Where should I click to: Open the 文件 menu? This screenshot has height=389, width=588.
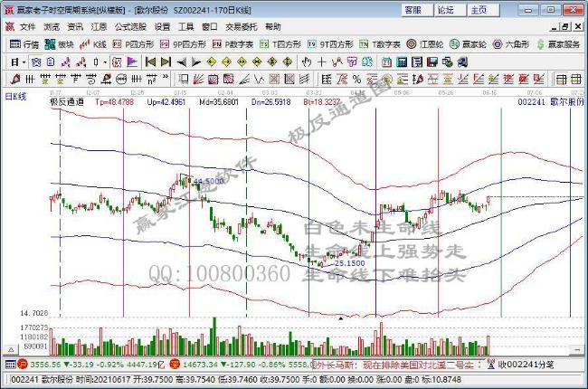[27, 26]
